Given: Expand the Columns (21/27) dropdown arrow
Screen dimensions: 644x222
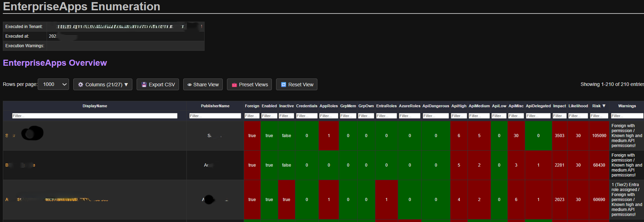Looking at the screenshot, I should 126,85.
